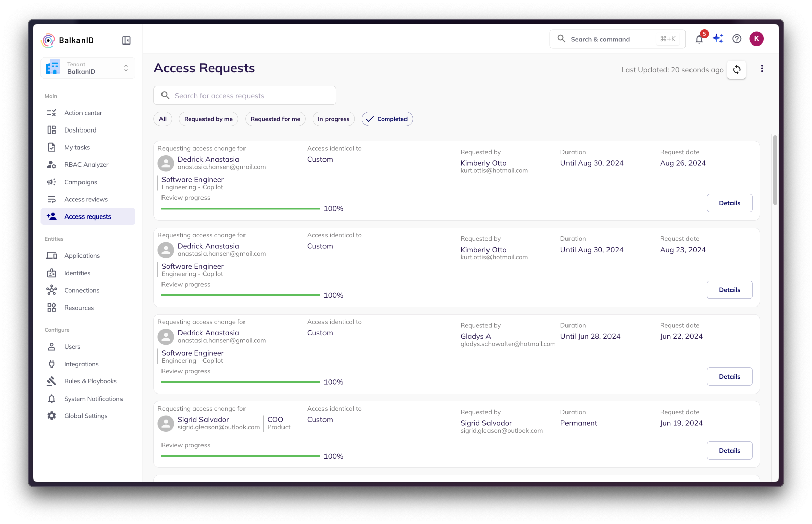Viewport: 812px width, 524px height.
Task: View Details for Aug 26, 2024 request
Action: [x=729, y=203]
